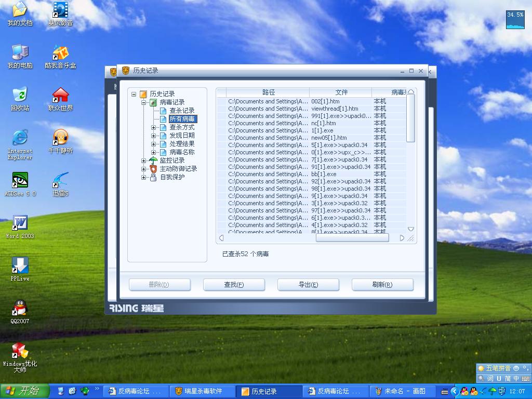Open QQ2007 desktop shortcut
Image resolution: width=532 pixels, height=399 pixels.
tap(20, 312)
